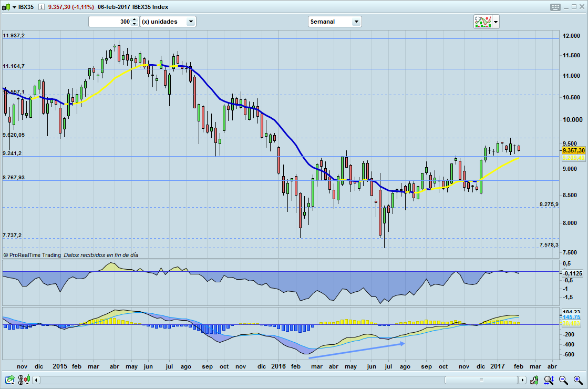
Task: Click the keyboard icon in title bar
Action: 555,7
